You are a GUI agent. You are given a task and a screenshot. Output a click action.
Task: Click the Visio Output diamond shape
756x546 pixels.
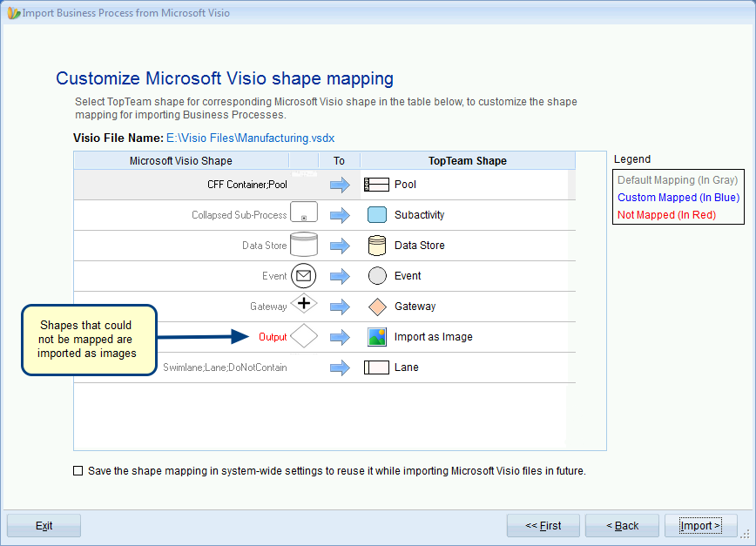[x=304, y=336]
